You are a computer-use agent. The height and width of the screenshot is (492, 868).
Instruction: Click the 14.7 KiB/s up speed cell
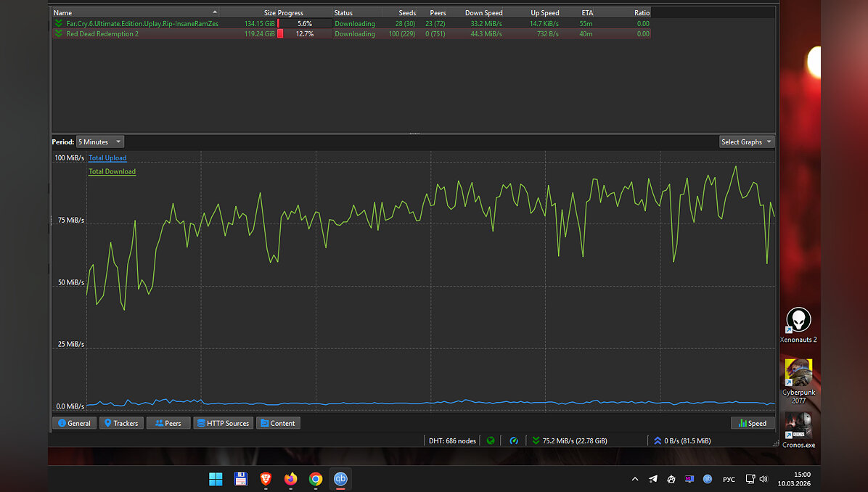(544, 23)
